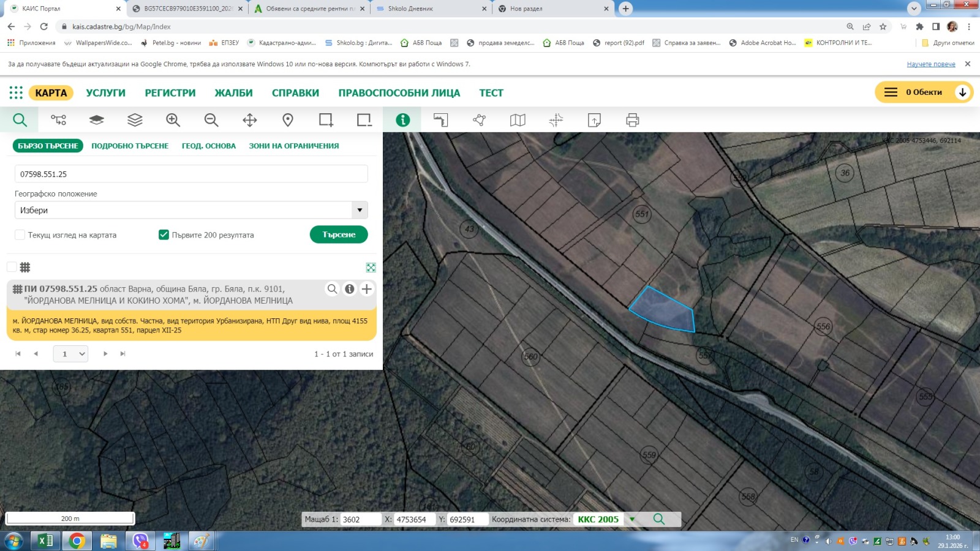Open the 'ККС 2005' coordinate system dropdown
The height and width of the screenshot is (551, 980).
(x=631, y=519)
